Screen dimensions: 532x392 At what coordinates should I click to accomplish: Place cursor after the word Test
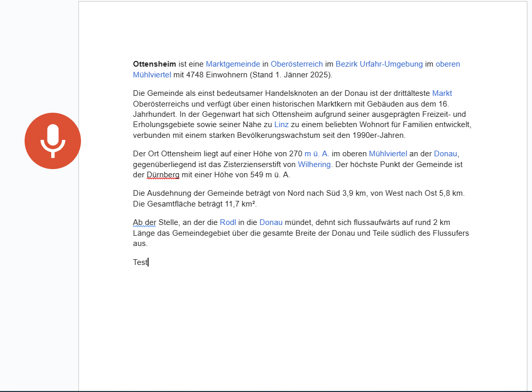pos(147,262)
